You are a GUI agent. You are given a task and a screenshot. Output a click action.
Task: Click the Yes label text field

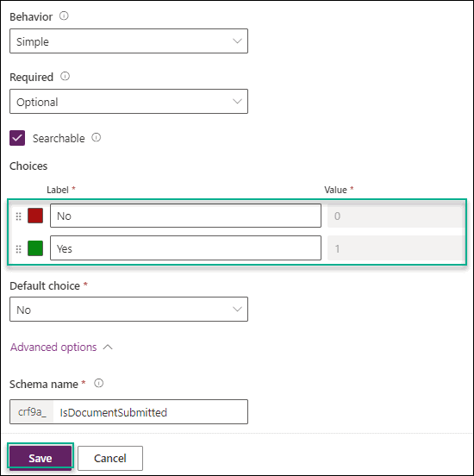[185, 248]
